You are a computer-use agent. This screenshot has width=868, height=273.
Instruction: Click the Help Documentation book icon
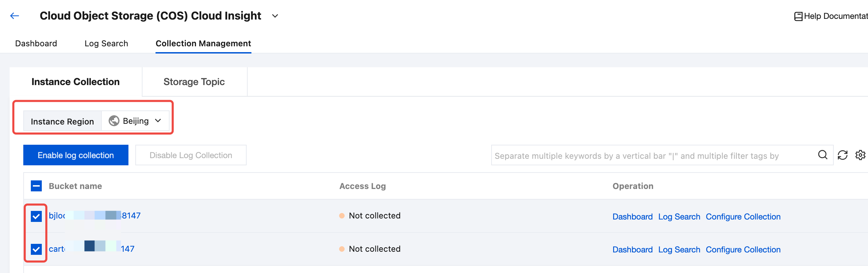(798, 16)
